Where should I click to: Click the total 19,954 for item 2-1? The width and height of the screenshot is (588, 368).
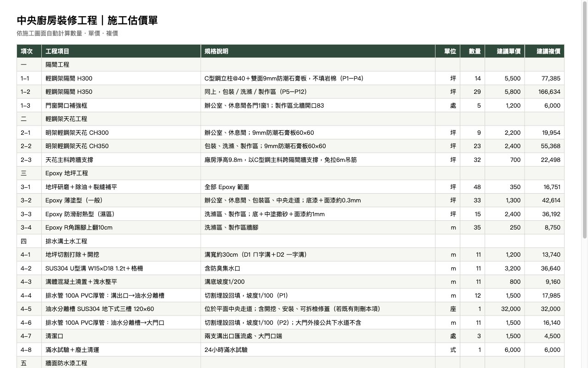(x=551, y=132)
